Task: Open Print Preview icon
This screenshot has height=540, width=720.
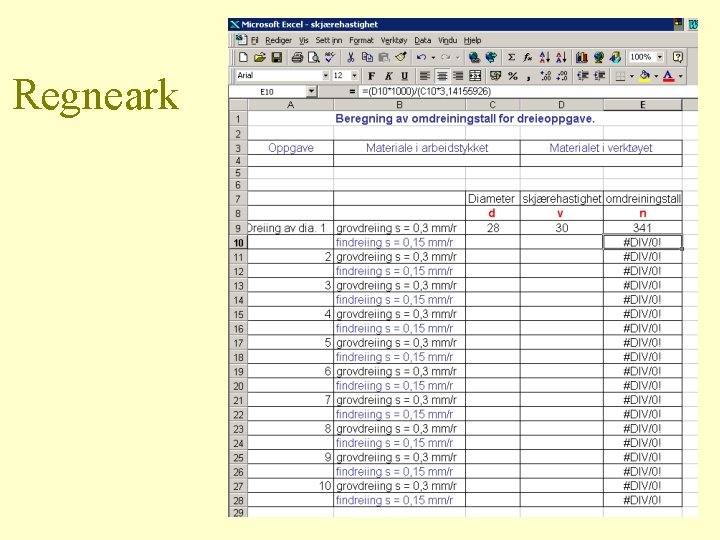Action: (x=314, y=57)
